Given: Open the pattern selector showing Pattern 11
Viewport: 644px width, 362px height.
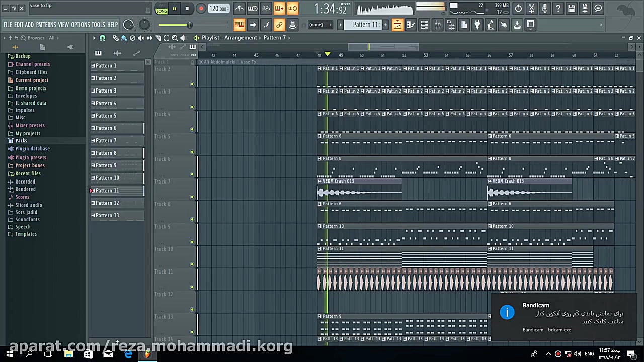Looking at the screenshot, I should pos(365,25).
